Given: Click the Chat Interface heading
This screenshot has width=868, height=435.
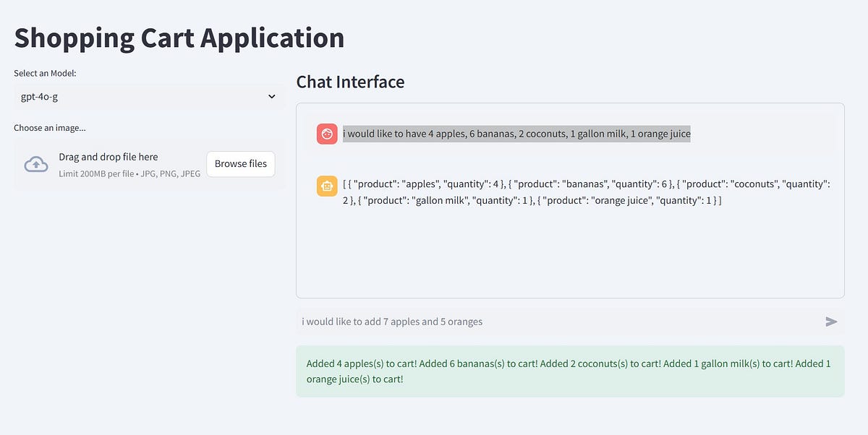Looking at the screenshot, I should pos(350,82).
